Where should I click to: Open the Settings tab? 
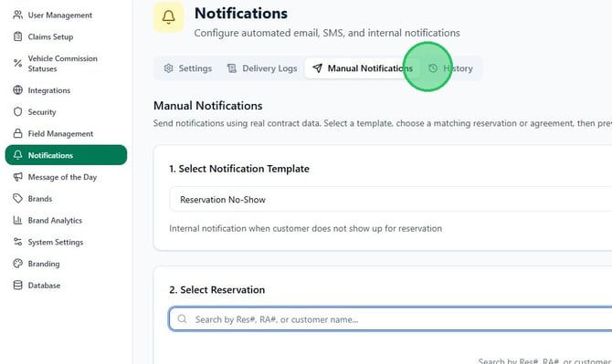tap(188, 68)
